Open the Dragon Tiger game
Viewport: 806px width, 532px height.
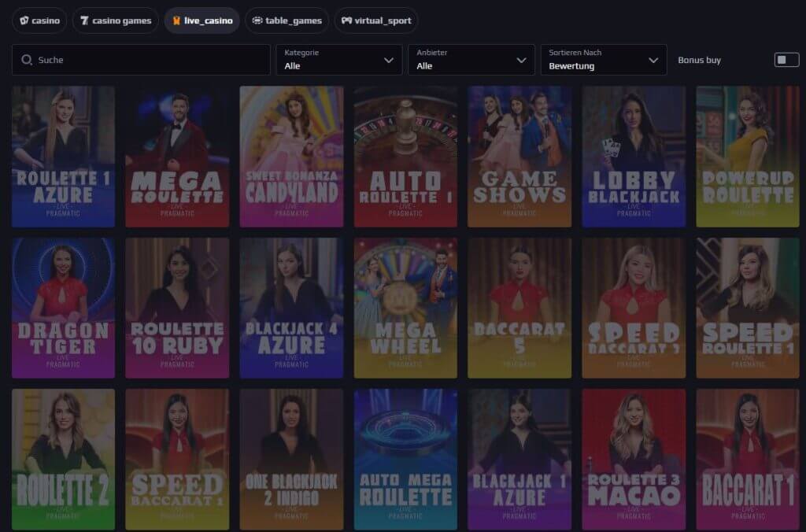pyautogui.click(x=63, y=308)
